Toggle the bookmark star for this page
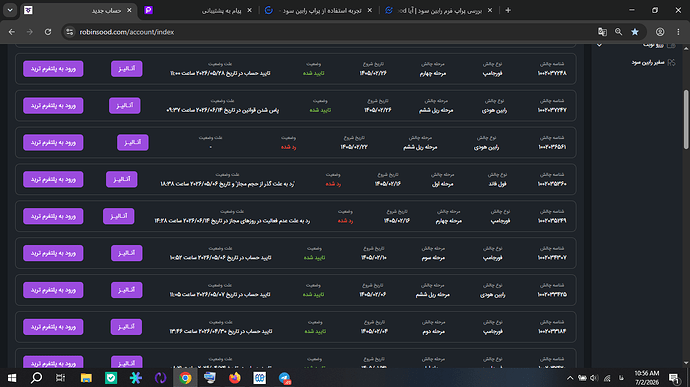This screenshot has height=387, width=690. click(635, 32)
